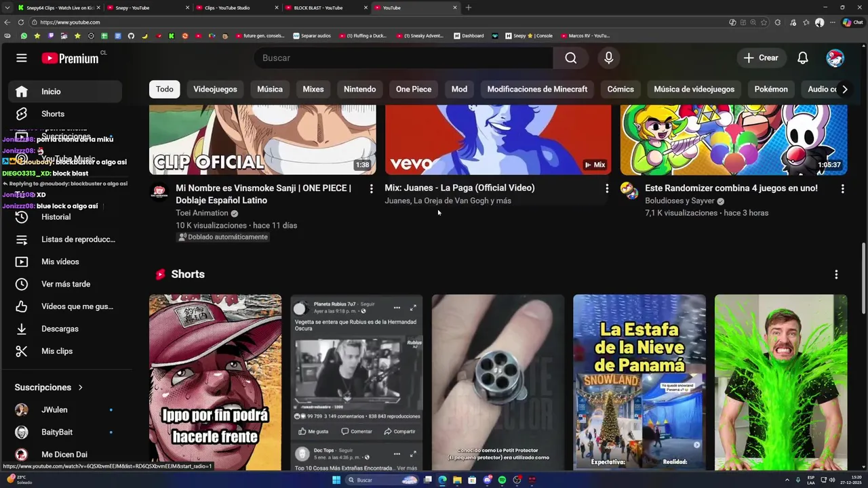Image resolution: width=868 pixels, height=488 pixels.
Task: Open Ver más tarde in sidebar
Action: click(65, 284)
